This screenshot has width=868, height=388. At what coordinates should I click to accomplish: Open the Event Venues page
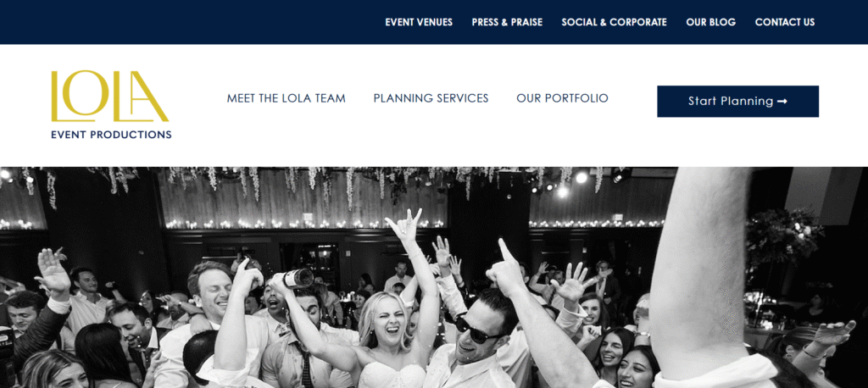click(x=419, y=22)
